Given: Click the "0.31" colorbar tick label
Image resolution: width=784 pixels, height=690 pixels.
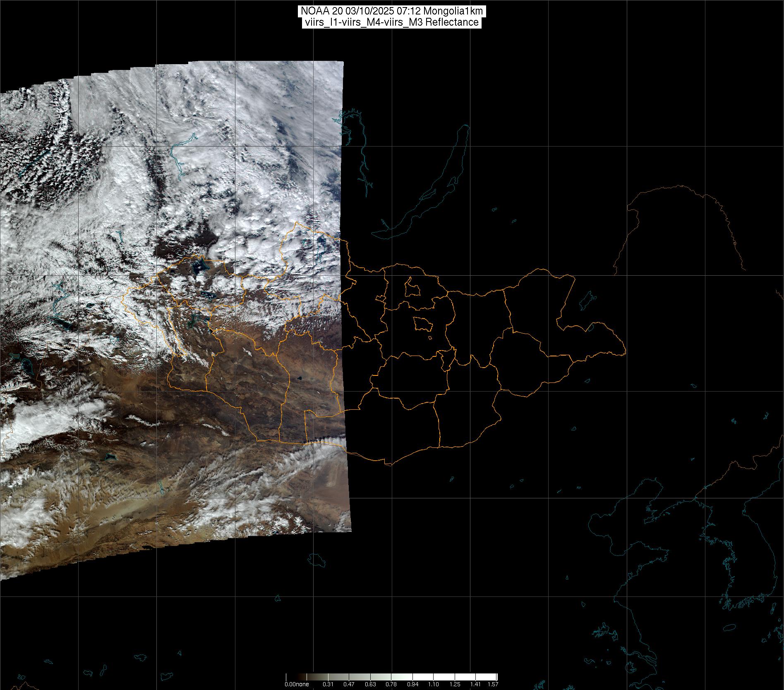Looking at the screenshot, I should click(328, 684).
